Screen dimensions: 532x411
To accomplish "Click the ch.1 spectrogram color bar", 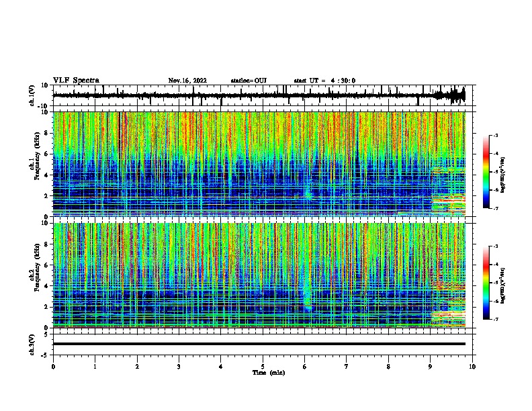I will (486, 172).
